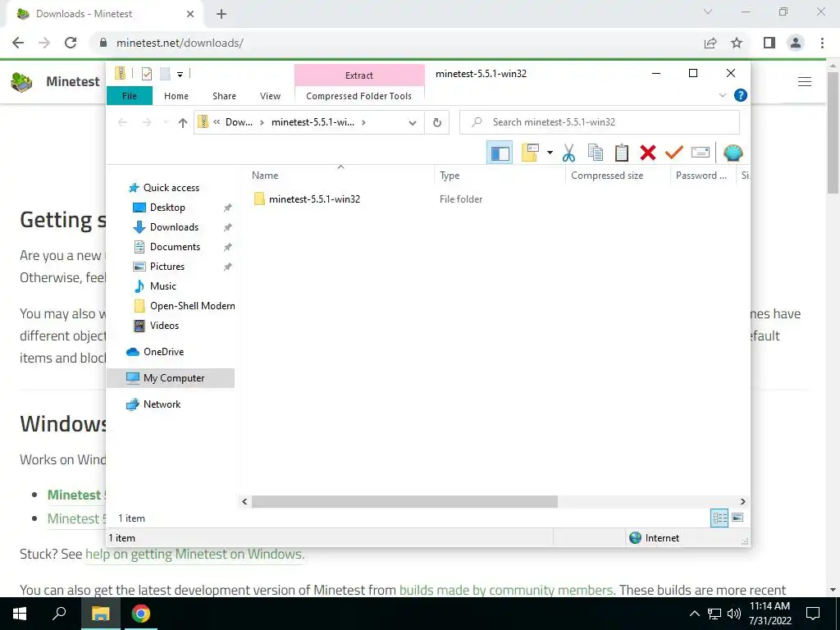Click the folder options toolbar icon
This screenshot has width=840, height=630.
tap(530, 153)
